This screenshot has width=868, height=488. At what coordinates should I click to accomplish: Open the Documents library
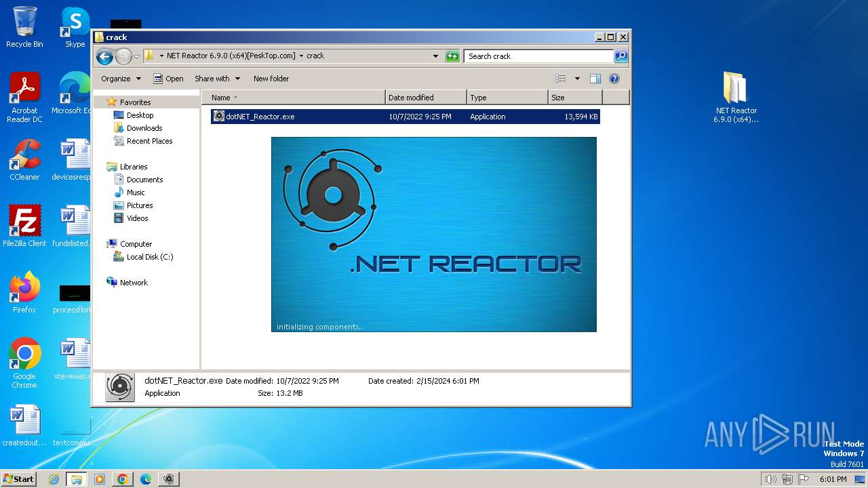click(x=144, y=180)
